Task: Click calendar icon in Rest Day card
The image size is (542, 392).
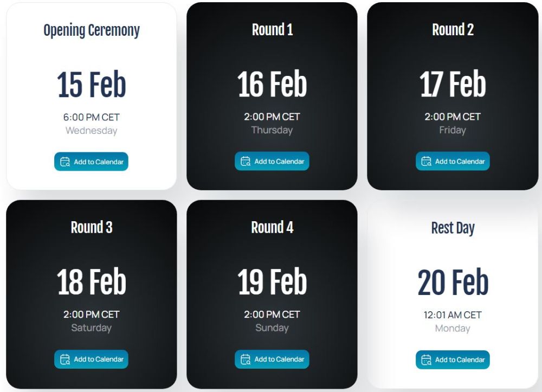Action: click(x=426, y=360)
